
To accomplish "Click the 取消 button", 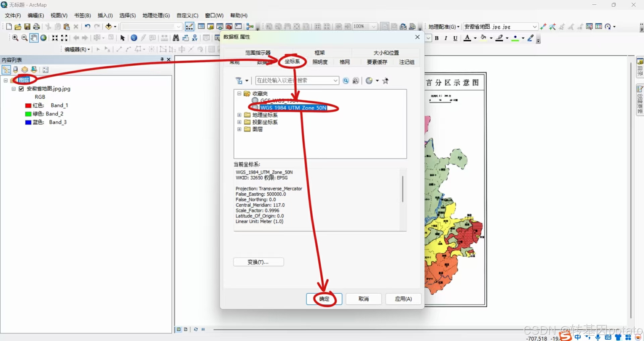I will pos(364,299).
